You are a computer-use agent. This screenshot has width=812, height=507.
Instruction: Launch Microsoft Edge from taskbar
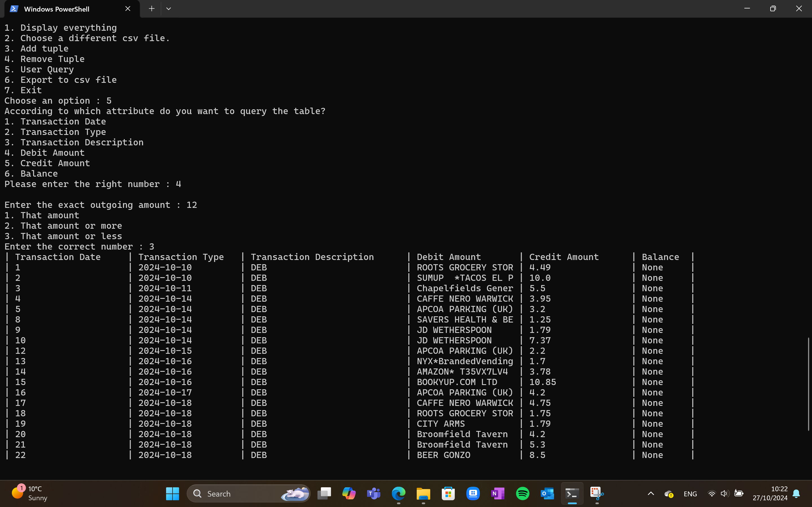[x=399, y=493]
